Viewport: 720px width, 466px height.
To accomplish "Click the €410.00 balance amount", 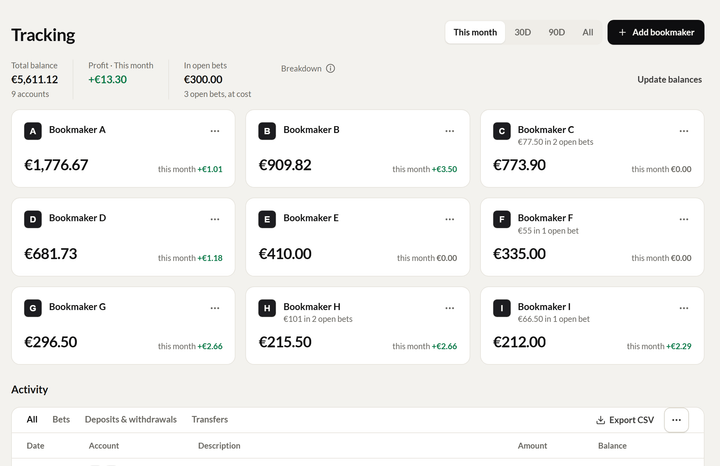I will pos(285,253).
